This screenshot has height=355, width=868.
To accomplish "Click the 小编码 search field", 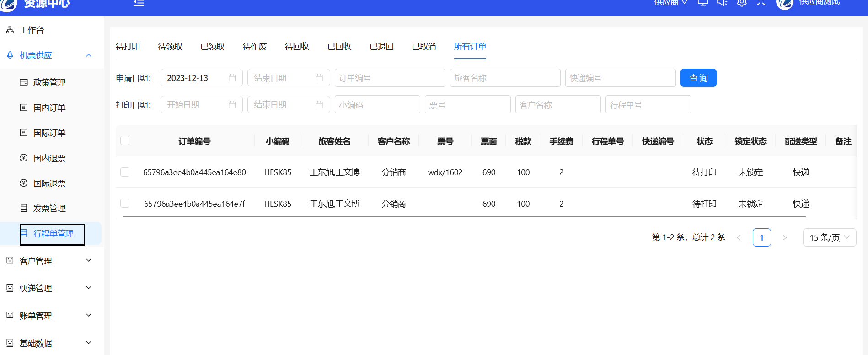I will click(x=377, y=105).
